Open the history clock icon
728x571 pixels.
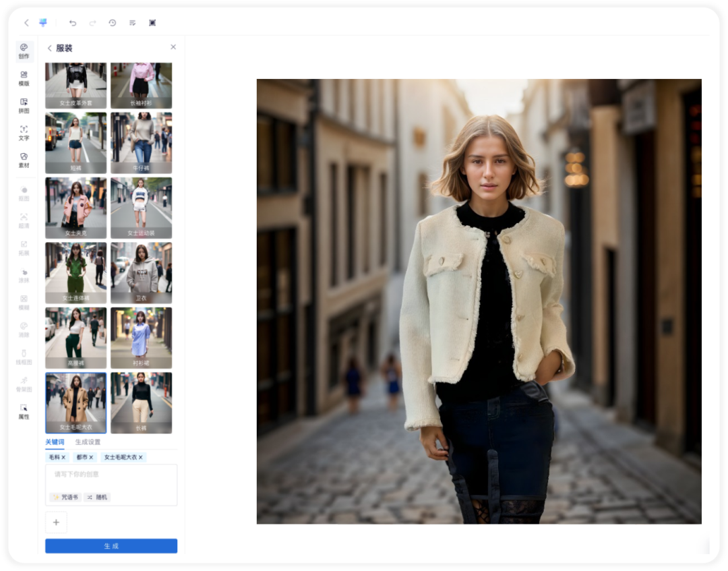click(x=113, y=23)
